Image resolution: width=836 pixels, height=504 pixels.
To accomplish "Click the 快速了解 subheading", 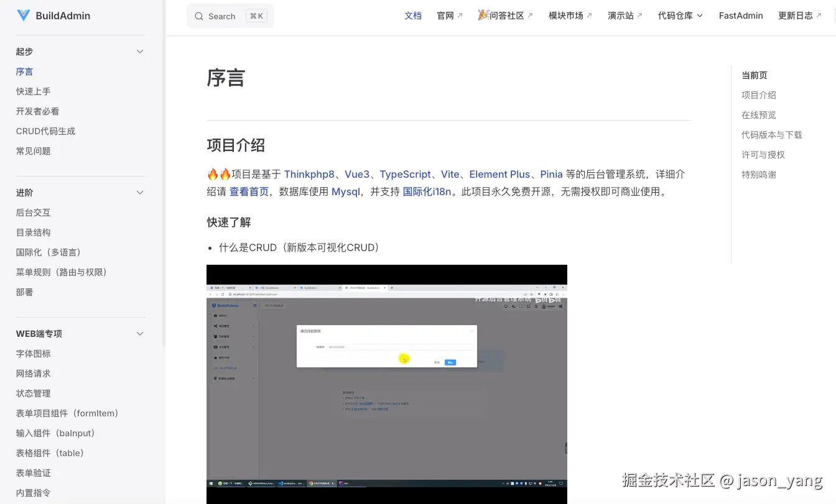I will pos(229,222).
